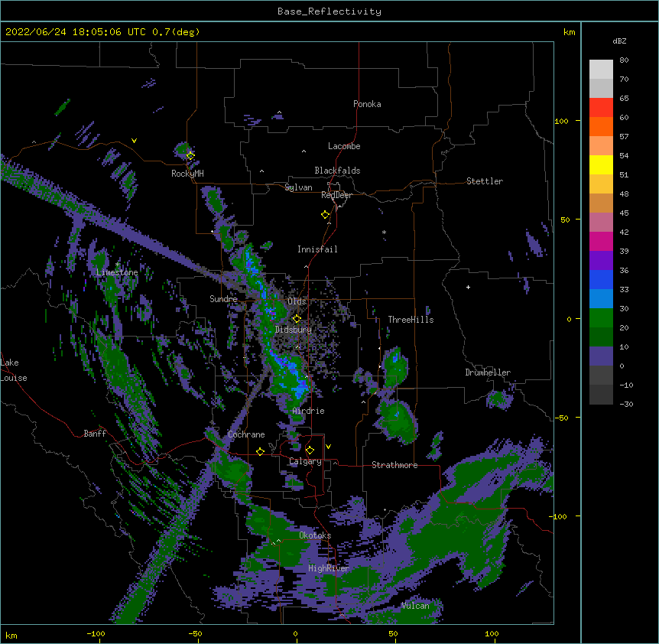659x644 pixels.
Task: Click the Lacombe city label
Action: [x=344, y=146]
